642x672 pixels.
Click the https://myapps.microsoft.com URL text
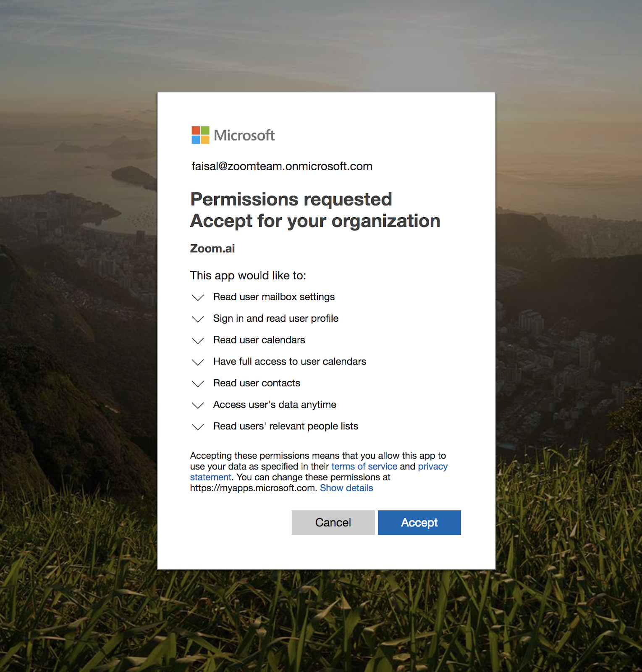253,488
